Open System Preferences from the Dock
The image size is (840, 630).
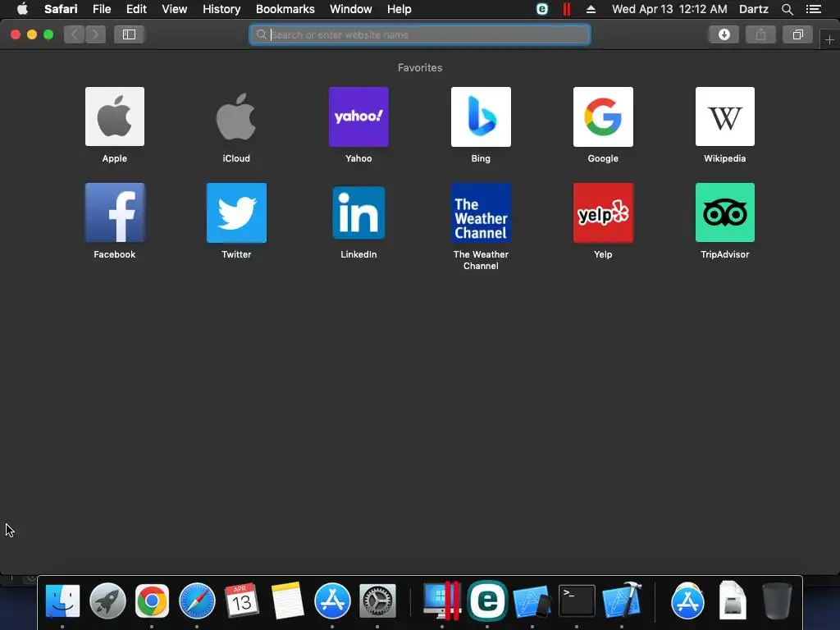377,601
